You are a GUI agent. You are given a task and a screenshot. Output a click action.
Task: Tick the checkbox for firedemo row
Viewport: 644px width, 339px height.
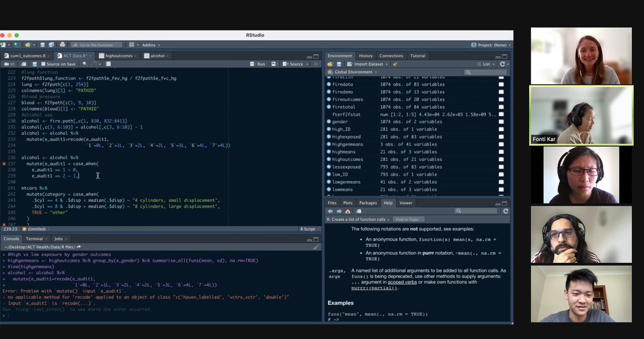click(x=501, y=92)
